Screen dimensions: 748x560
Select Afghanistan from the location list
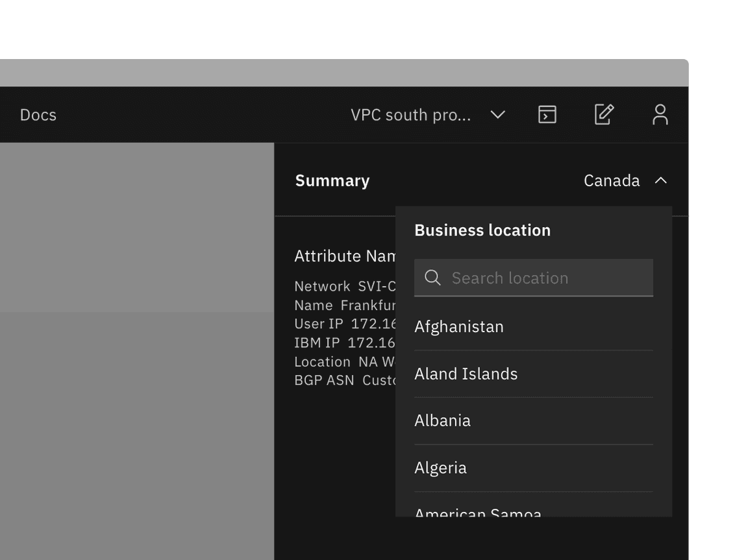click(459, 326)
